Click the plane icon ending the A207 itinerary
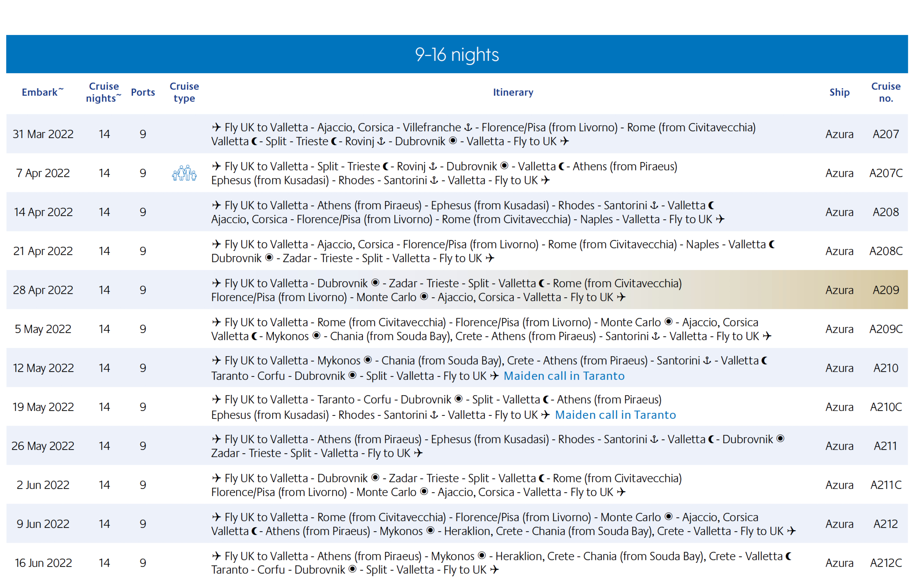Screen dimensions: 914x588 [x=564, y=141]
